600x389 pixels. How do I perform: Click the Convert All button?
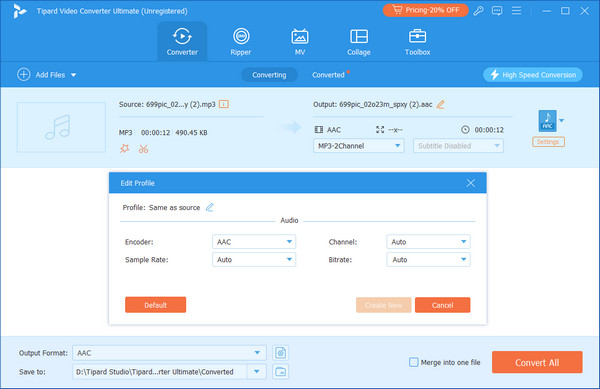(x=537, y=362)
